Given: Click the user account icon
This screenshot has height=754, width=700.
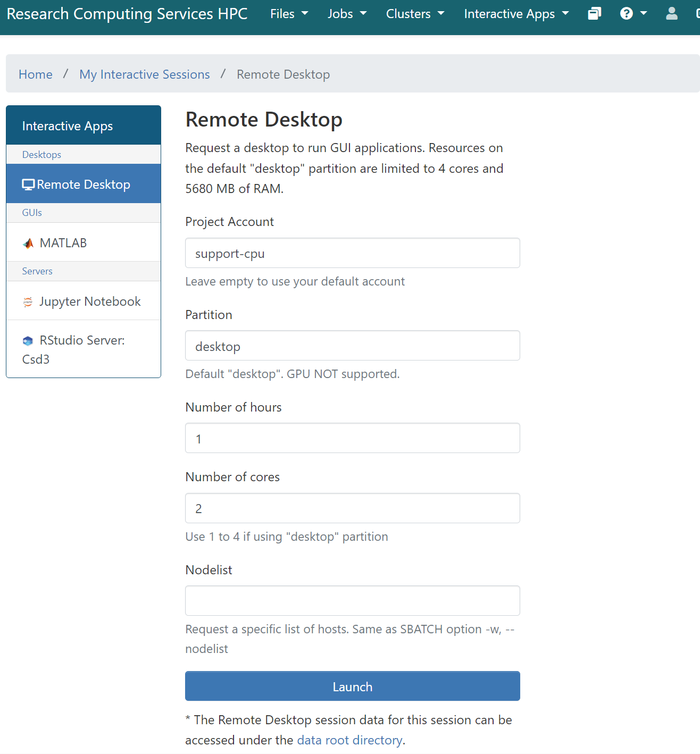Looking at the screenshot, I should [x=671, y=14].
